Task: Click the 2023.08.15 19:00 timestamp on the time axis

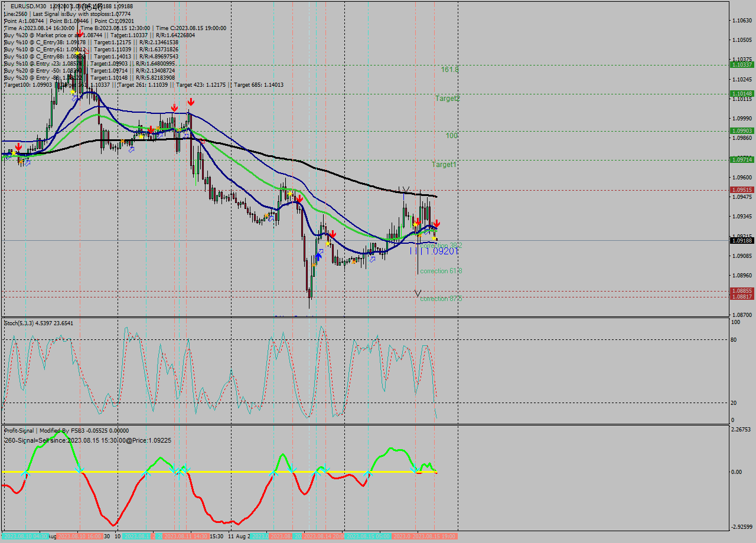Action: (434, 537)
